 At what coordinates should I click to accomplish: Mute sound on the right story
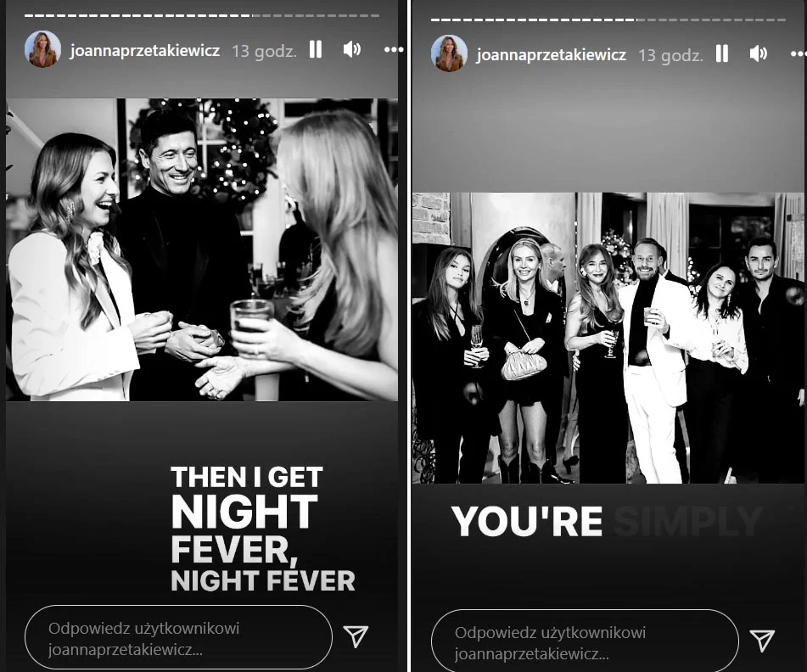pos(759,53)
